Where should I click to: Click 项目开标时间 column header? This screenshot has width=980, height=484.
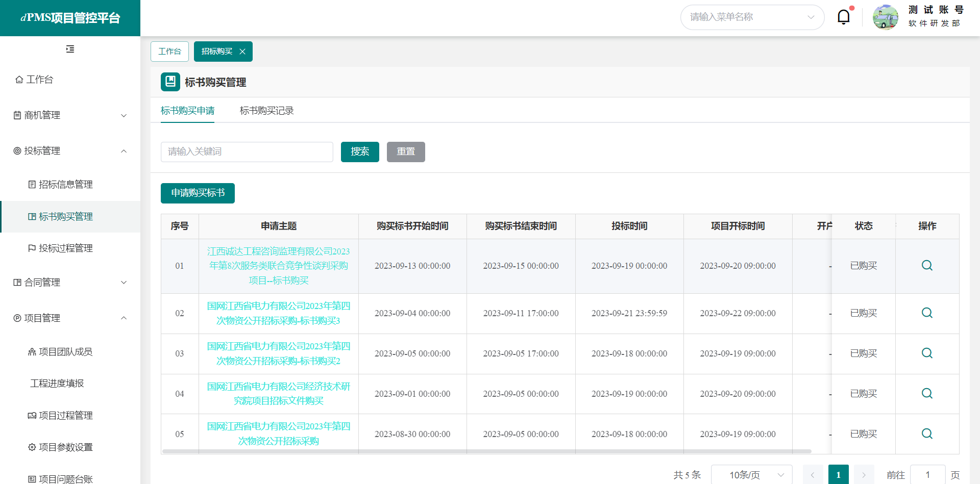coord(738,226)
